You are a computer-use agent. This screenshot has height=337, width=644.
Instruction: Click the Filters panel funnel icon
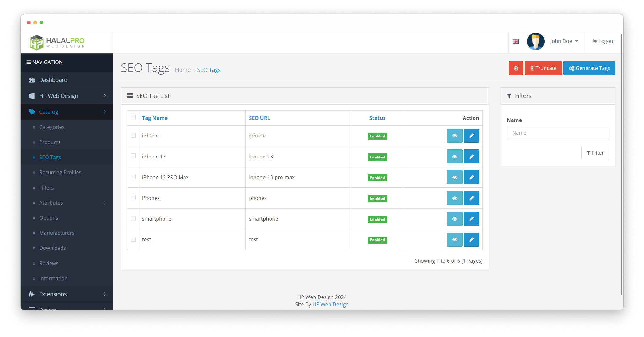tap(509, 96)
